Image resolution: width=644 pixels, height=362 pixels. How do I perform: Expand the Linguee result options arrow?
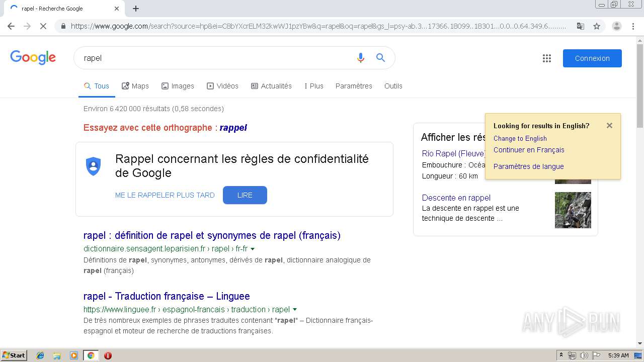click(295, 310)
